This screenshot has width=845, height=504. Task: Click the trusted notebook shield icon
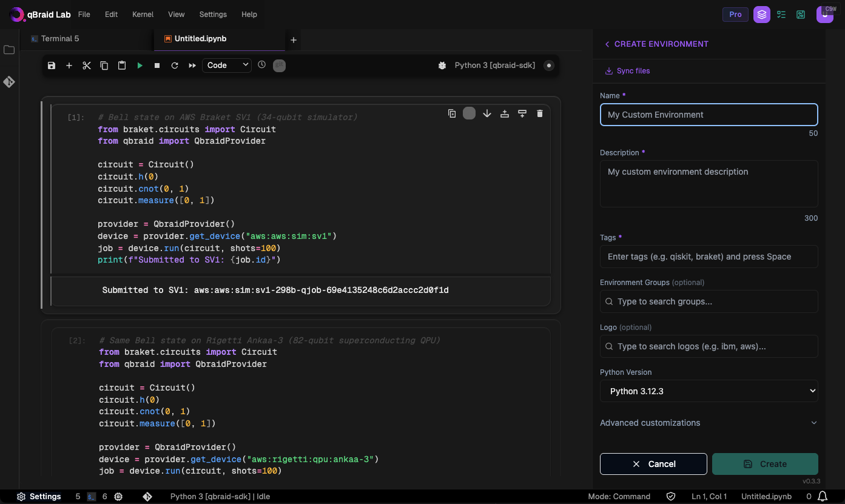671,496
